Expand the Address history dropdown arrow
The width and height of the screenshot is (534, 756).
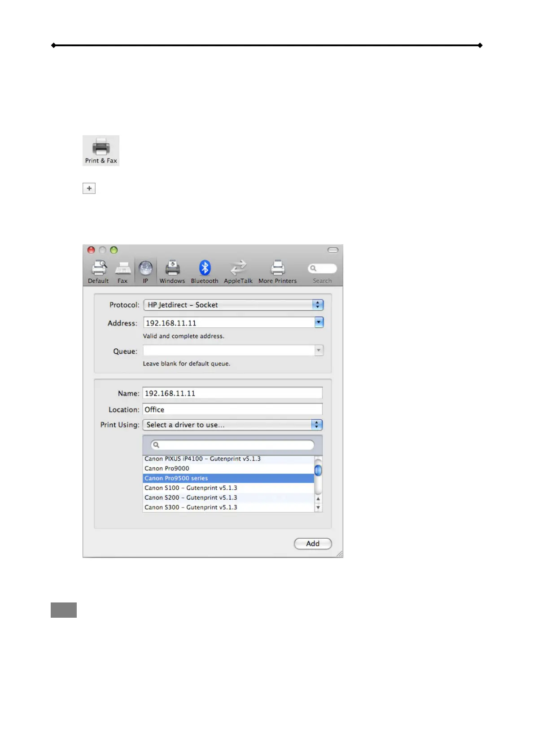(x=319, y=322)
